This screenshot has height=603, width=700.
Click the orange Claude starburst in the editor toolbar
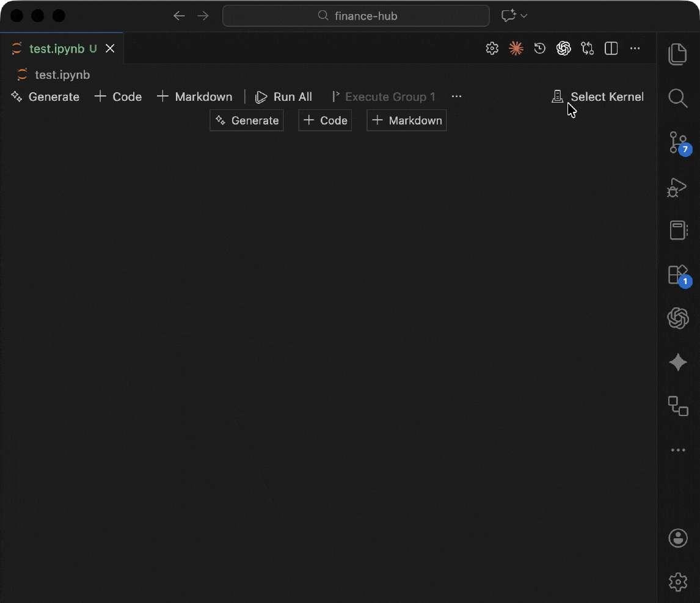[516, 48]
